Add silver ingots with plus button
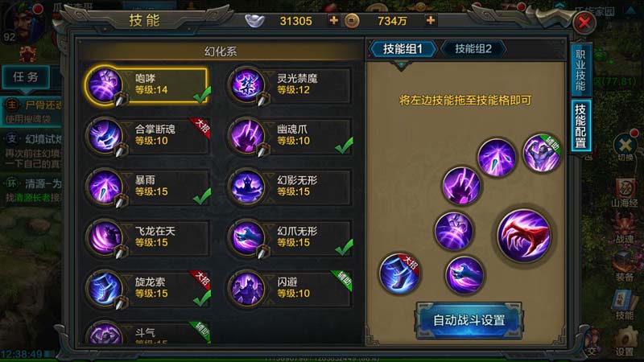This screenshot has width=644, height=362. point(333,20)
